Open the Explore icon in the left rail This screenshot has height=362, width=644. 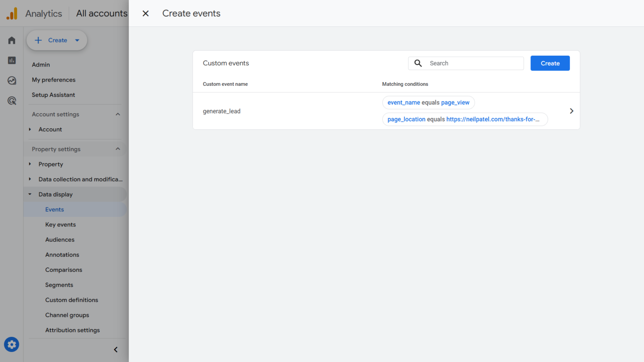[11, 80]
